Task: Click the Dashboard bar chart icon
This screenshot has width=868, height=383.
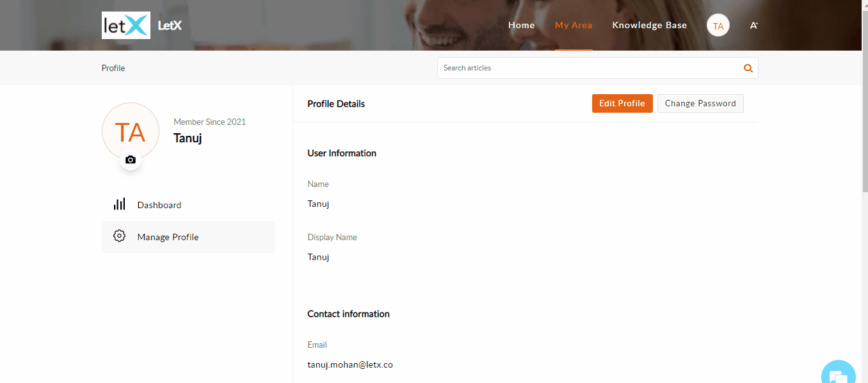Action: (x=120, y=204)
